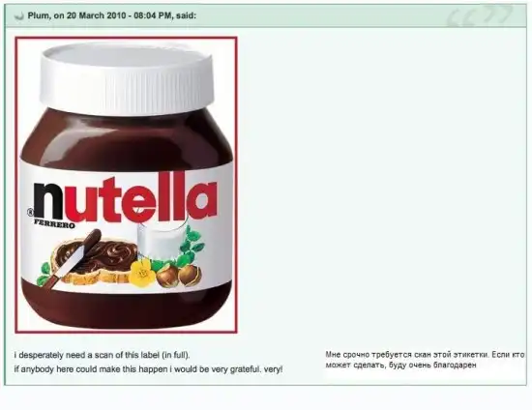
Task: Click the Russian translation text block
Action: pyautogui.click(x=425, y=360)
